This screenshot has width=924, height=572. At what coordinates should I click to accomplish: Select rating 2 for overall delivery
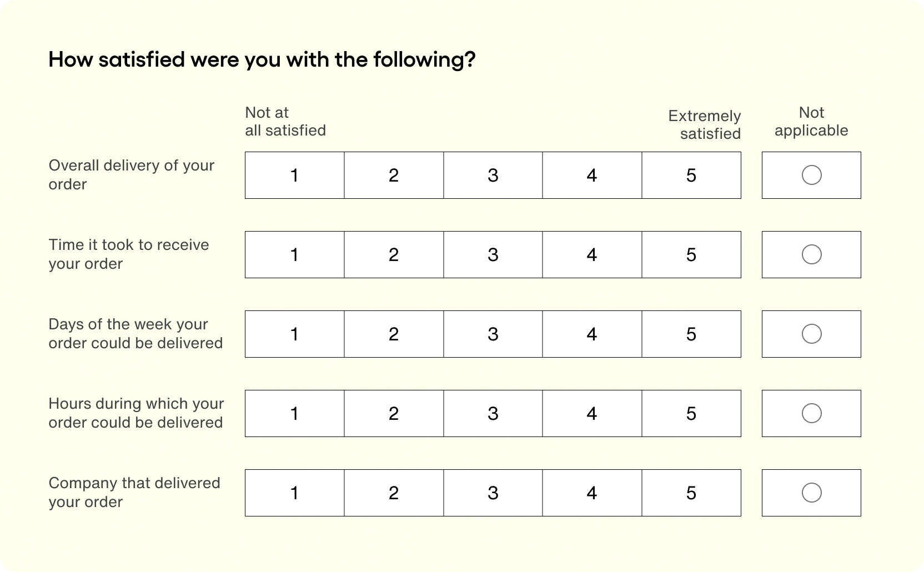click(x=394, y=175)
